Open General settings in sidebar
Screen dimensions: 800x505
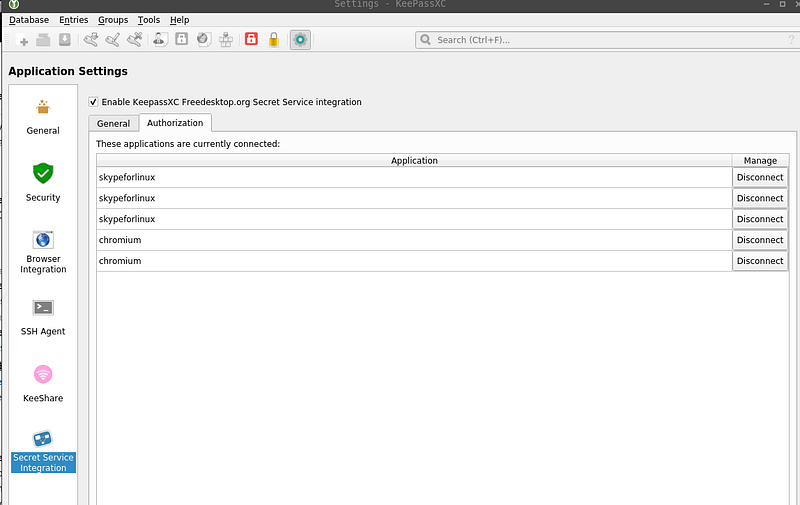pos(43,117)
